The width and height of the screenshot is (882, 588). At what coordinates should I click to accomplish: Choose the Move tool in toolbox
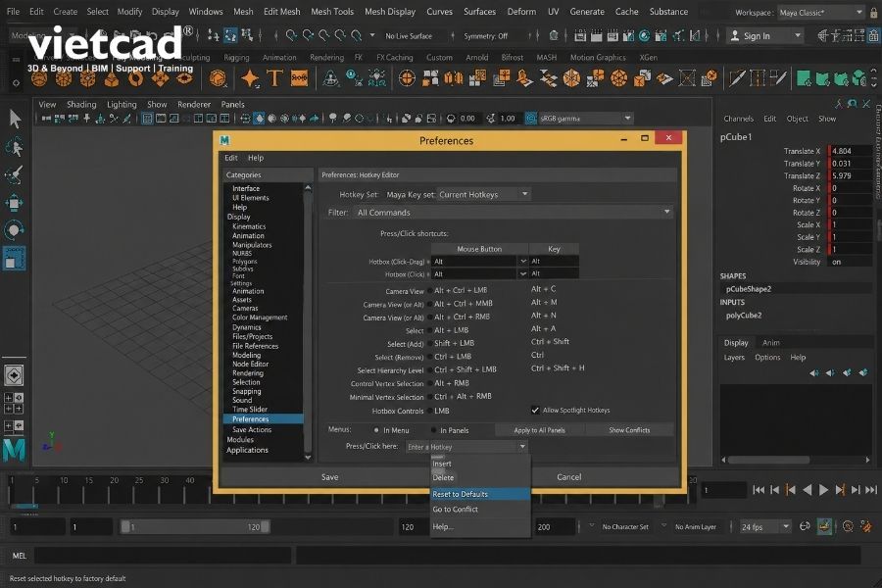tap(14, 203)
